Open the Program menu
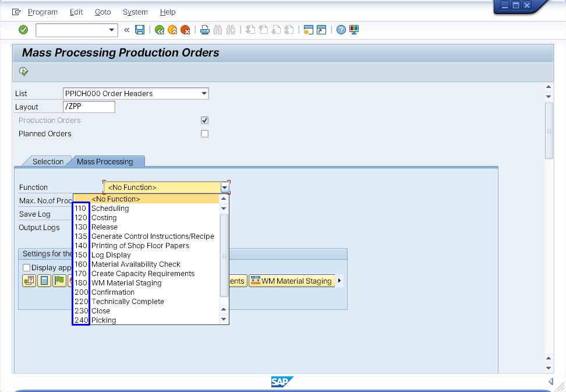566x392 pixels. coord(43,12)
